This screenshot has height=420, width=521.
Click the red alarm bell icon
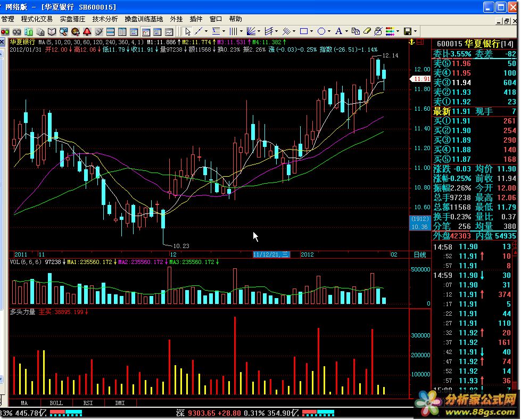87,31
